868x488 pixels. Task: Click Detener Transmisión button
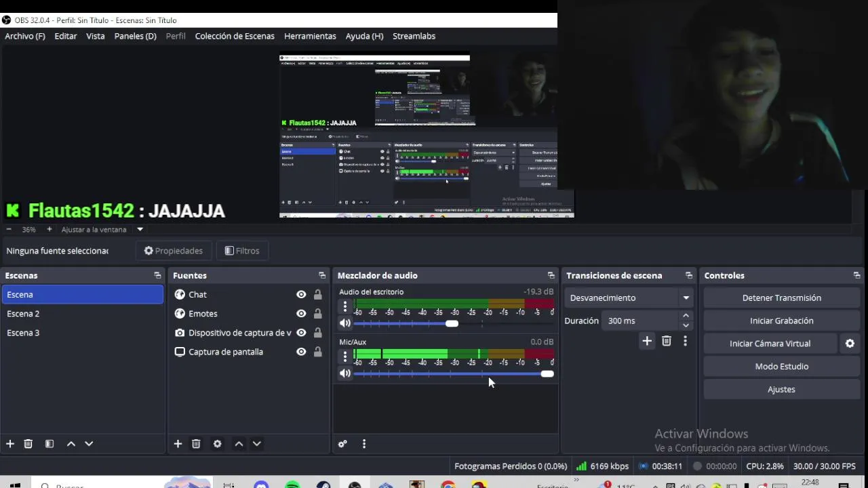tap(781, 298)
